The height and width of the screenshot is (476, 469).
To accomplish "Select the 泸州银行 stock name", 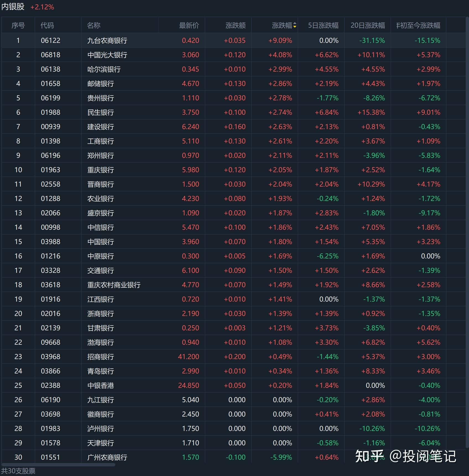I will [x=101, y=428].
